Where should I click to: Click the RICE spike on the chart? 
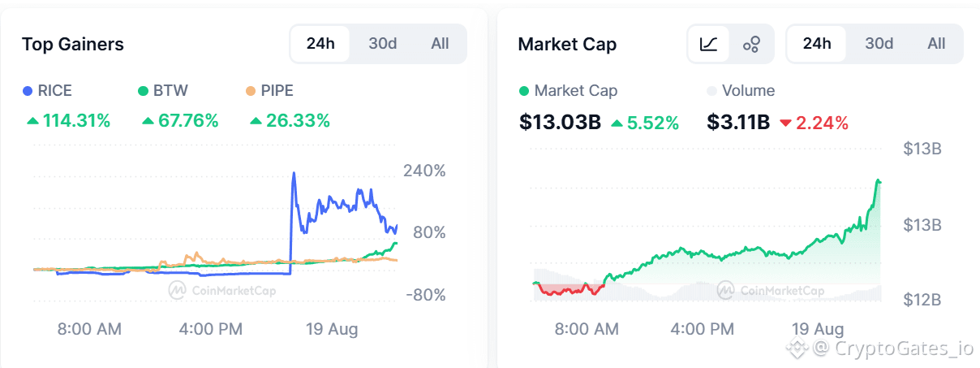click(294, 175)
